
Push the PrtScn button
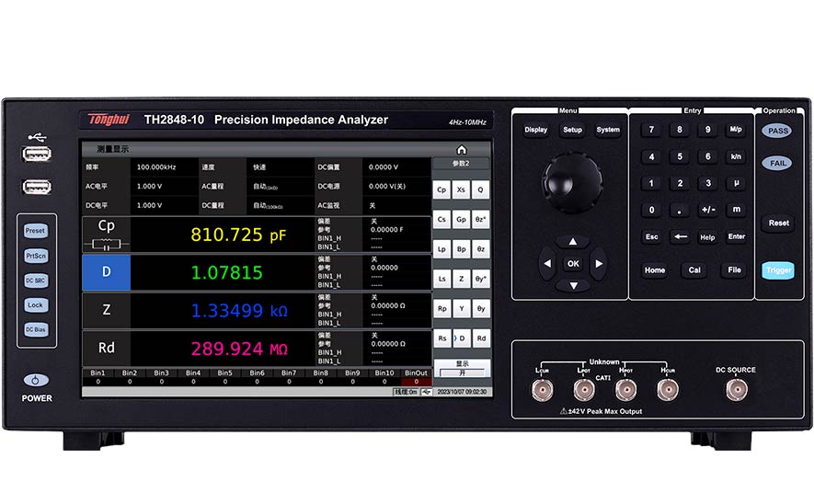coord(36,256)
